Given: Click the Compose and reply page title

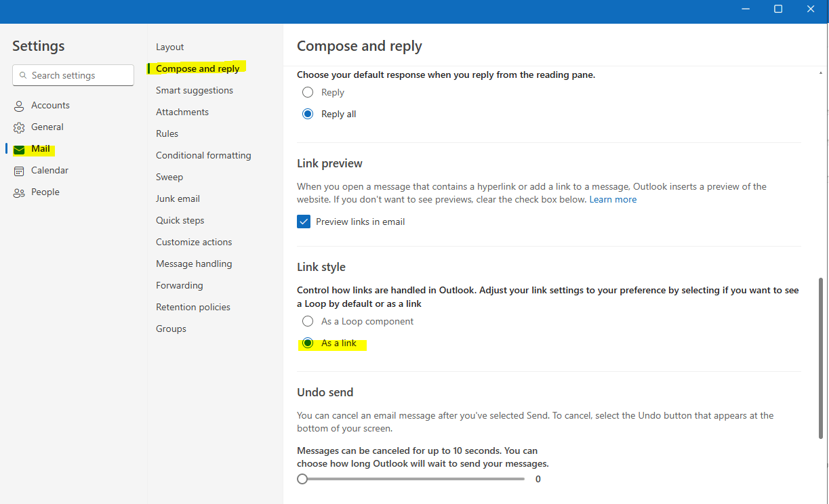Looking at the screenshot, I should [359, 46].
